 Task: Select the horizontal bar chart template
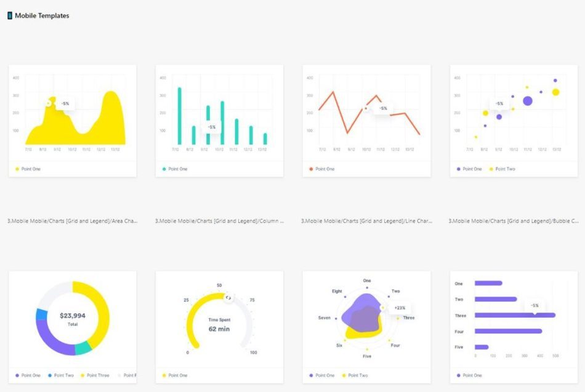pos(514,327)
